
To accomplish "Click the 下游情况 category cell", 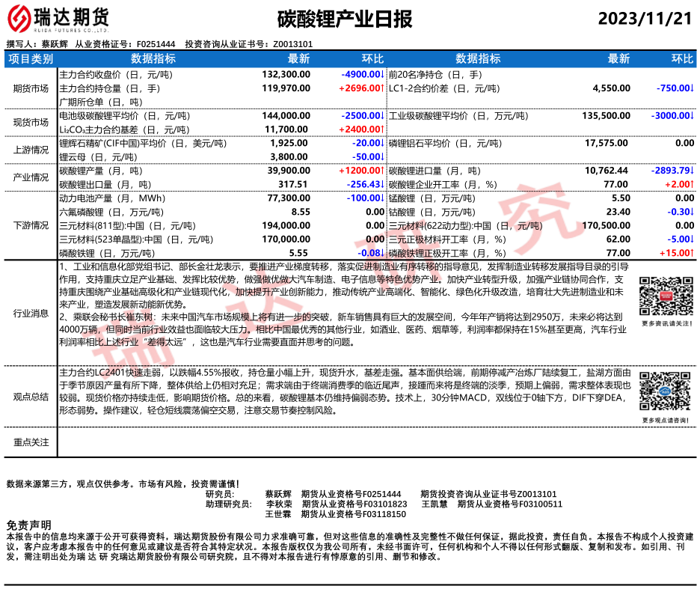I will (x=31, y=225).
